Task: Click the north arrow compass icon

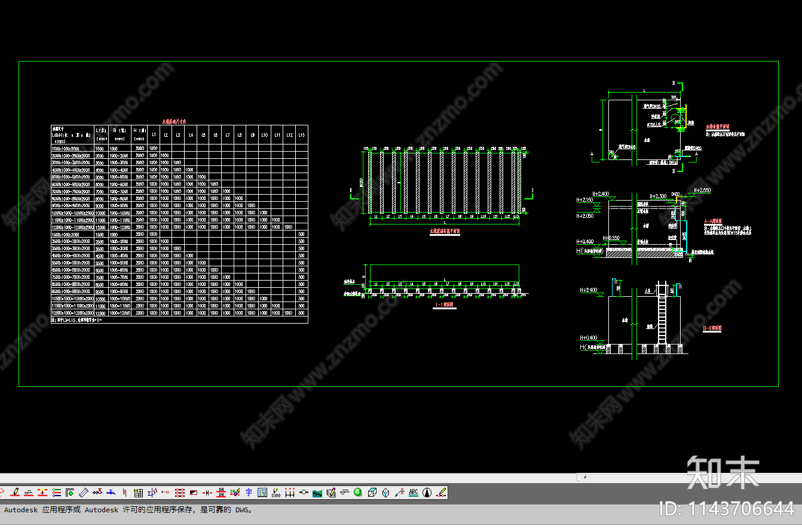Action: tap(427, 493)
